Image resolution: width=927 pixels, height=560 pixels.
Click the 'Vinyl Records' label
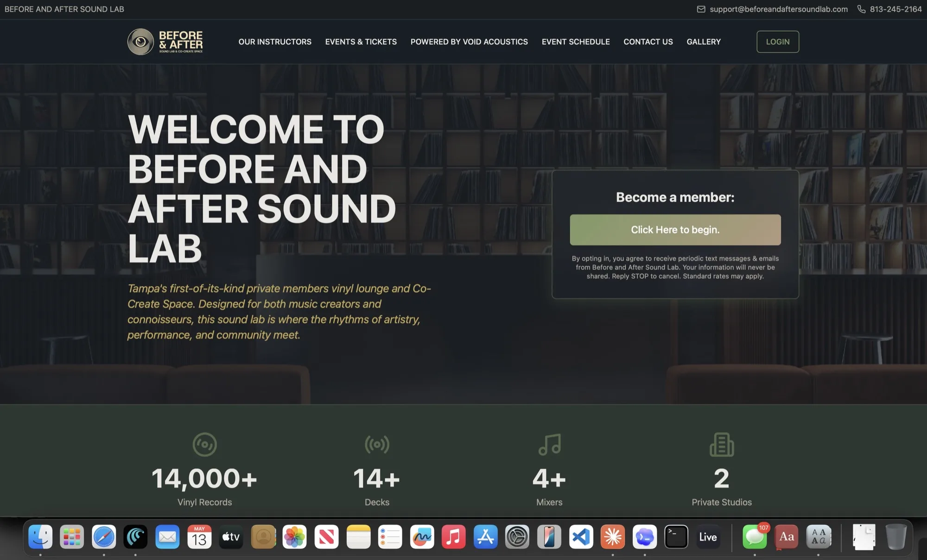[x=204, y=502]
